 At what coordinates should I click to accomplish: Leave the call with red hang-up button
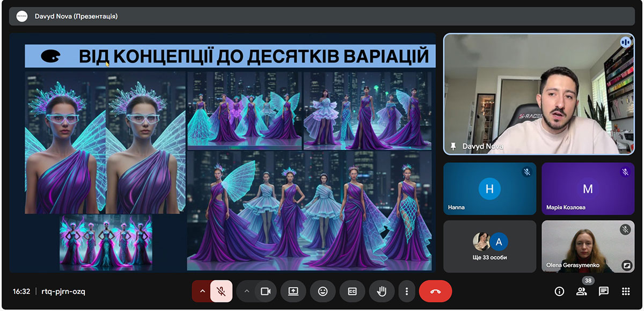435,291
